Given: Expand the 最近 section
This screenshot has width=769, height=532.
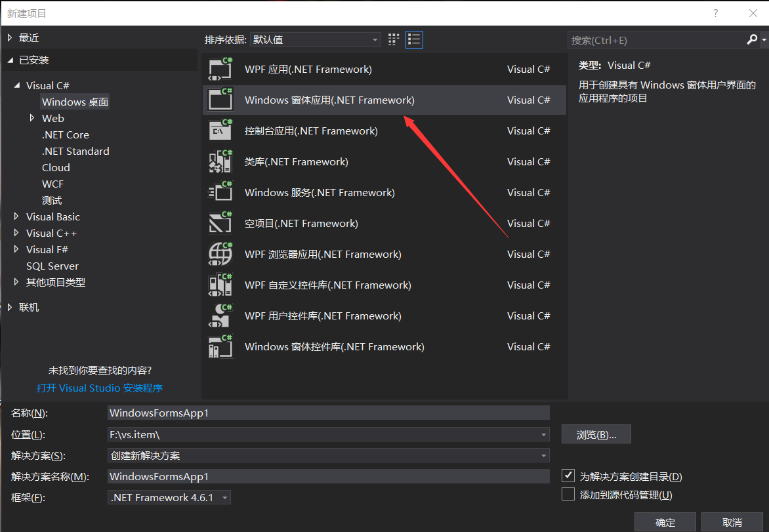Looking at the screenshot, I should (x=10, y=38).
